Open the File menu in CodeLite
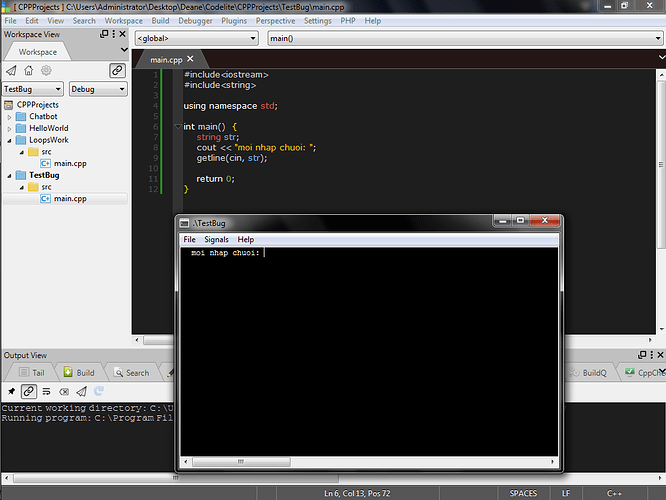Image resolution: width=666 pixels, height=500 pixels. tap(10, 21)
